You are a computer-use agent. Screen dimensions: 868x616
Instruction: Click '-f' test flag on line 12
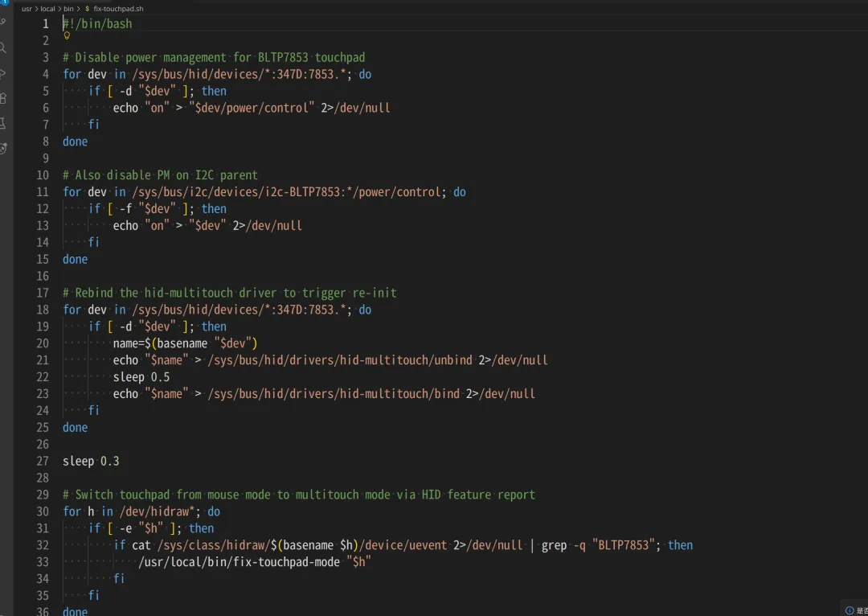tap(125, 209)
